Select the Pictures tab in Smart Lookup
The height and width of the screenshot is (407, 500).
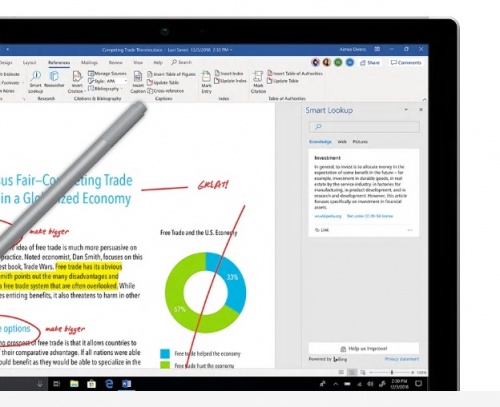pos(360,142)
